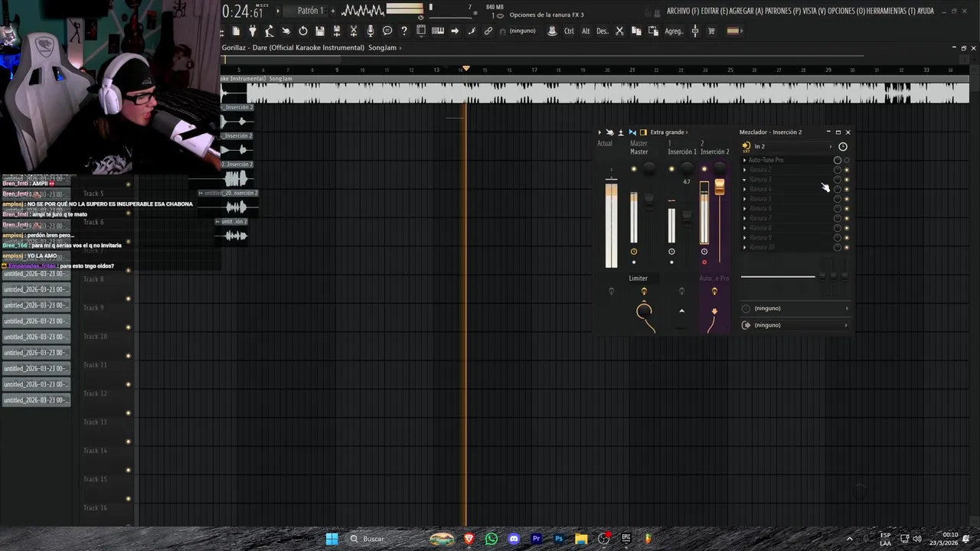Click the paste clipboard icon in toolbar
980x551 pixels.
click(653, 31)
